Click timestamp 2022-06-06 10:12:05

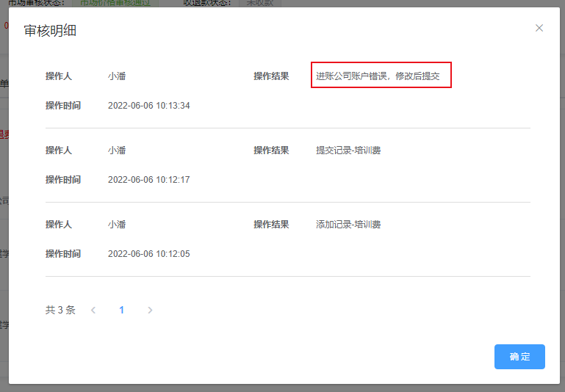point(148,254)
